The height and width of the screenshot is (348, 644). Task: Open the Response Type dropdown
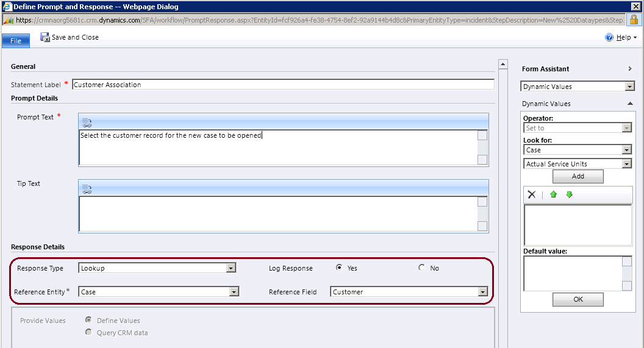click(231, 268)
